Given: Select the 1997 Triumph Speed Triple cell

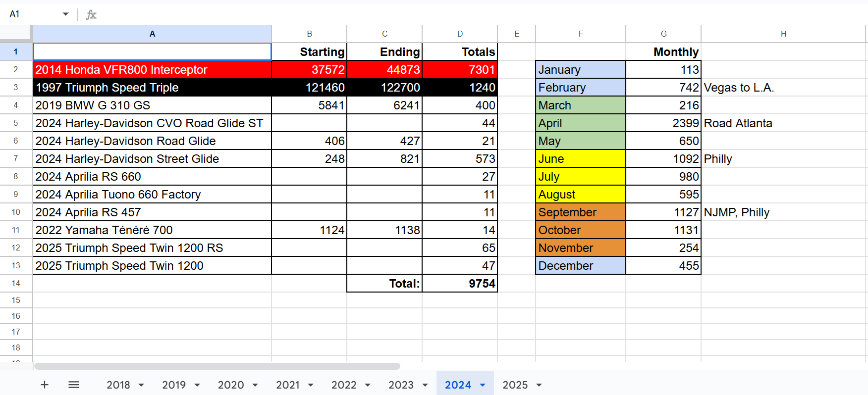Looking at the screenshot, I should click(x=152, y=88).
